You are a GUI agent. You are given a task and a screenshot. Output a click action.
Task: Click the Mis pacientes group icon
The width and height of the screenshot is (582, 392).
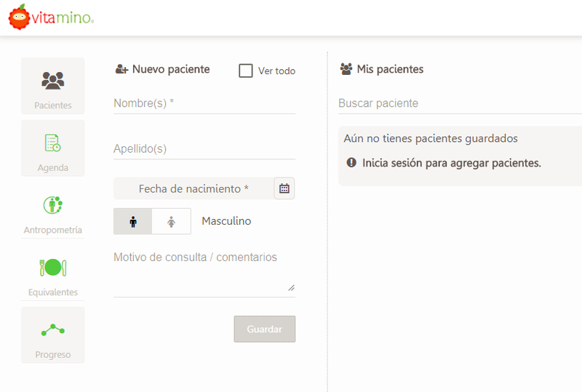point(346,70)
